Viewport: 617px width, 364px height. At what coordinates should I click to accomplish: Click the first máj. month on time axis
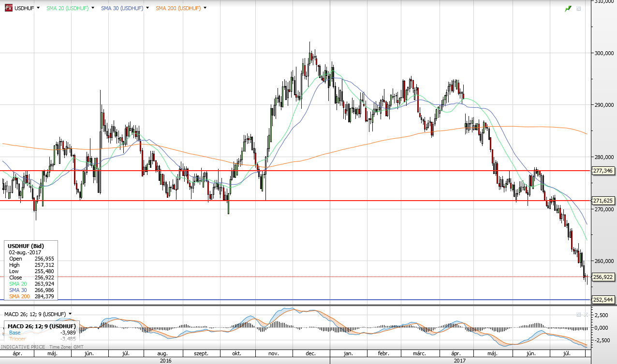[52, 353]
